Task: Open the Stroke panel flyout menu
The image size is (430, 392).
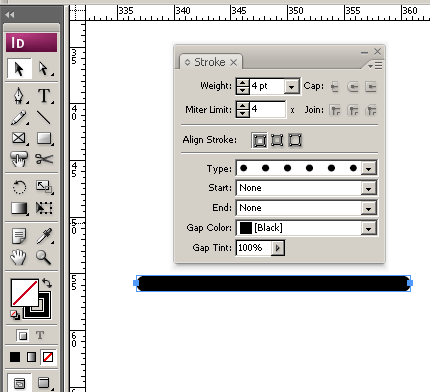Action: 376,66
